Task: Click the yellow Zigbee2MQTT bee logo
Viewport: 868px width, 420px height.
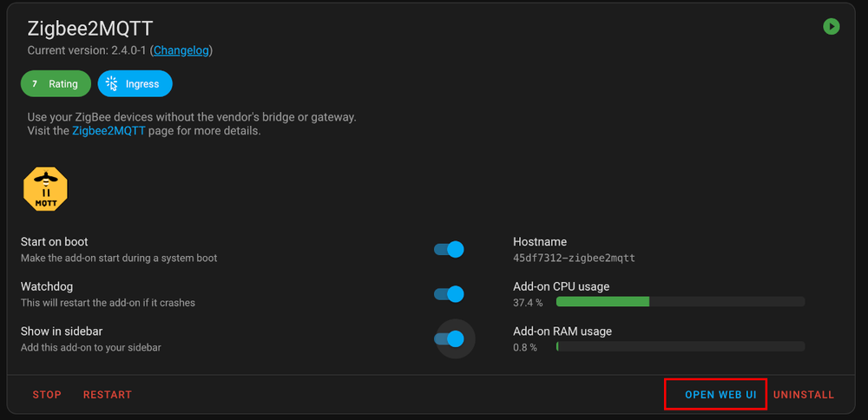Action: 45,189
